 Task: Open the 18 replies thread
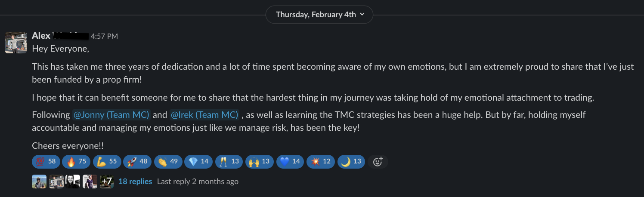point(135,182)
